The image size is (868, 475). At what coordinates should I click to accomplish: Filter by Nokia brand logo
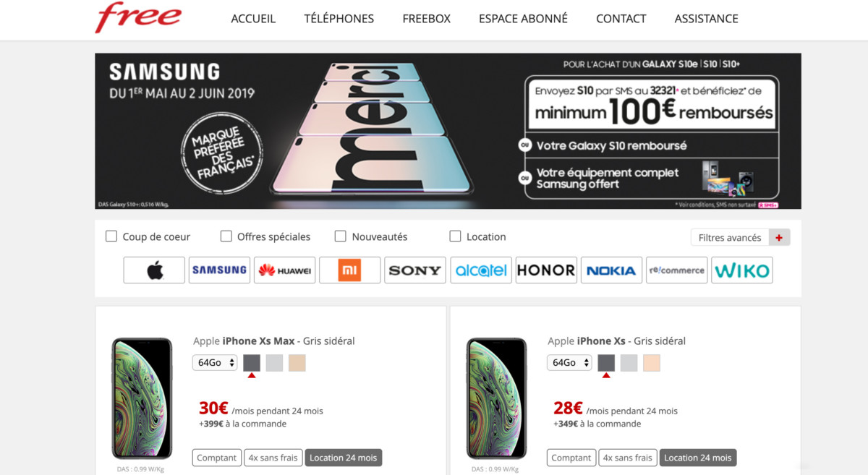(x=611, y=270)
